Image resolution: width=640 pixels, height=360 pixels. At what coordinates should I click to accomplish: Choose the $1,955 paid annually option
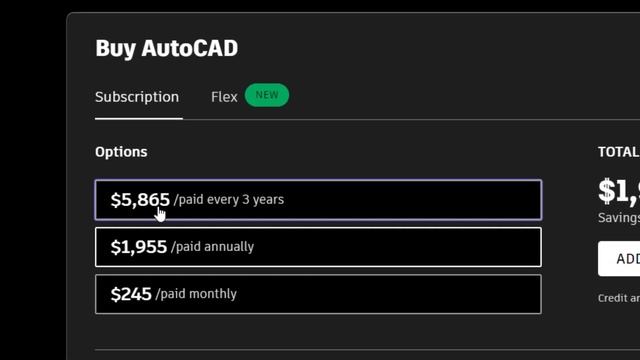pos(318,247)
